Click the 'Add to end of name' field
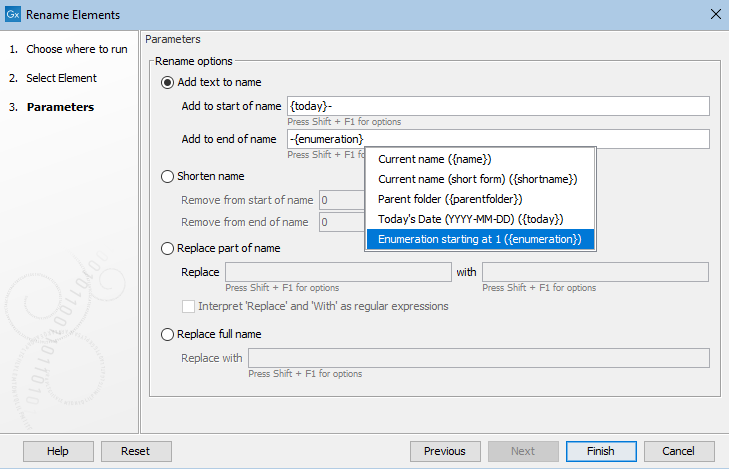The height and width of the screenshot is (469, 729). (x=498, y=139)
